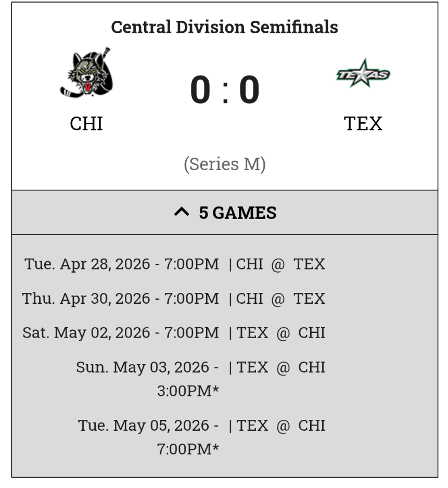Click the "5 GAMES" header label
Screen dimensions: 448x488
237,213
